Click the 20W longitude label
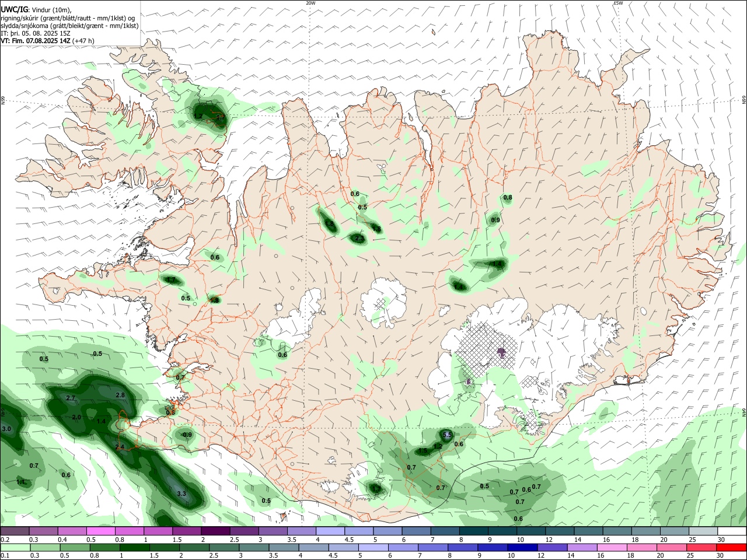 pyautogui.click(x=310, y=3)
